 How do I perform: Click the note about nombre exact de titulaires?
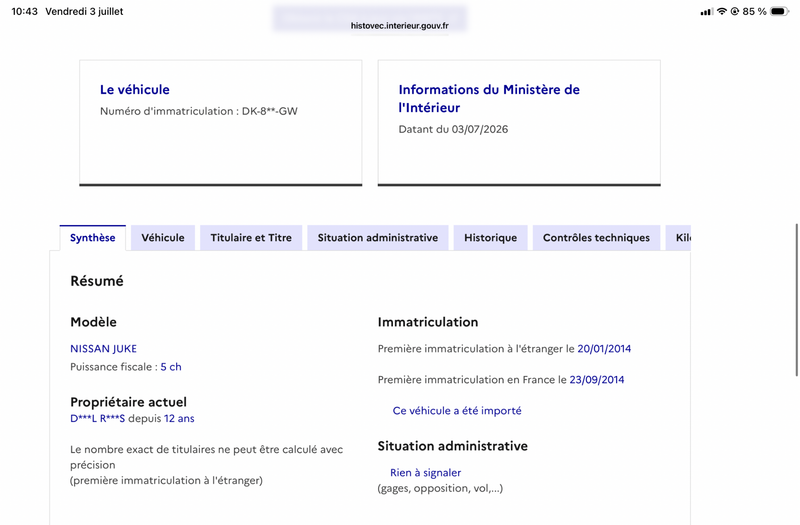tap(207, 465)
